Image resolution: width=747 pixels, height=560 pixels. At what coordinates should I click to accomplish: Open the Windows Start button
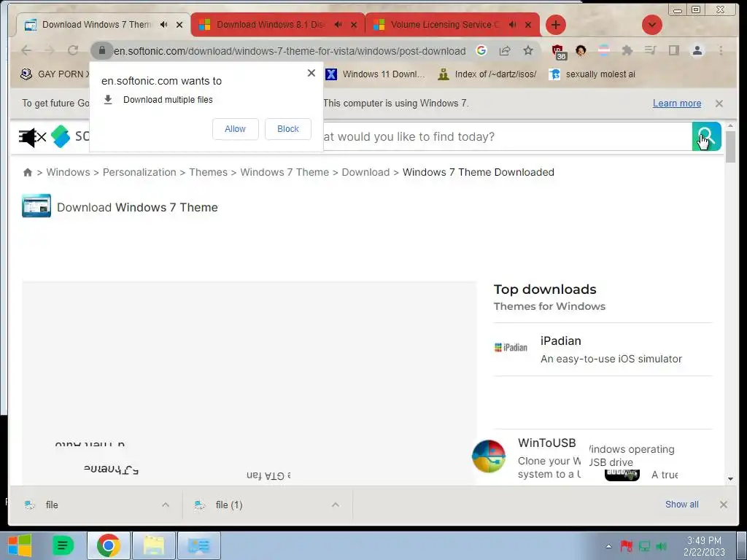(20, 545)
